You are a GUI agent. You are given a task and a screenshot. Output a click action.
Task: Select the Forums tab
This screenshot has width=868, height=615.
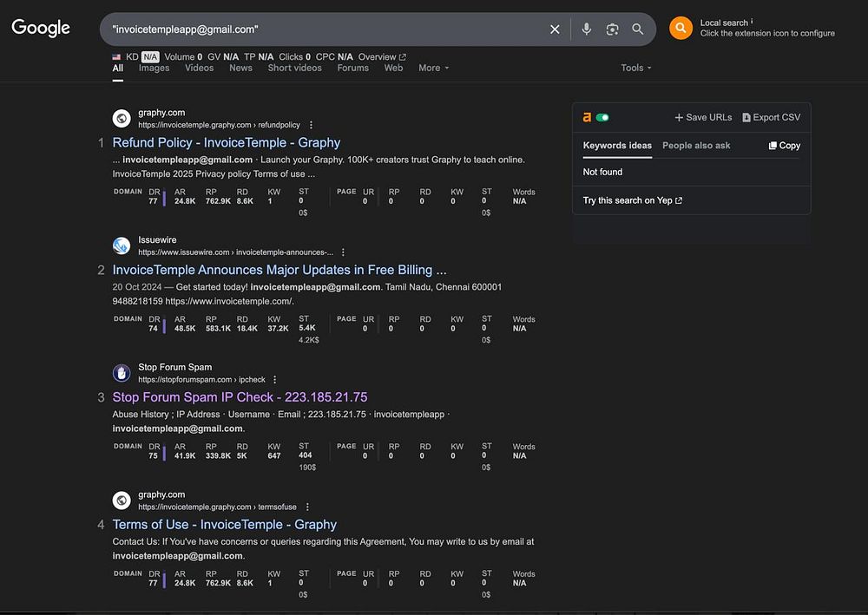pos(352,68)
